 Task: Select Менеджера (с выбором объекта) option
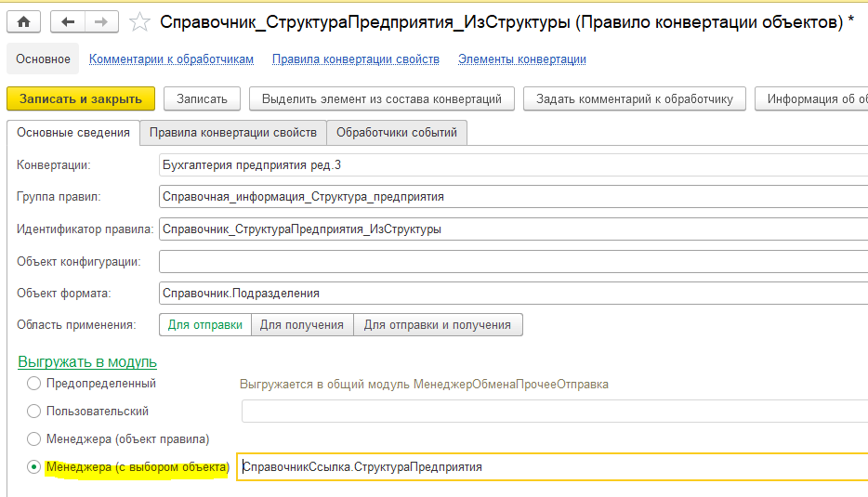click(34, 467)
